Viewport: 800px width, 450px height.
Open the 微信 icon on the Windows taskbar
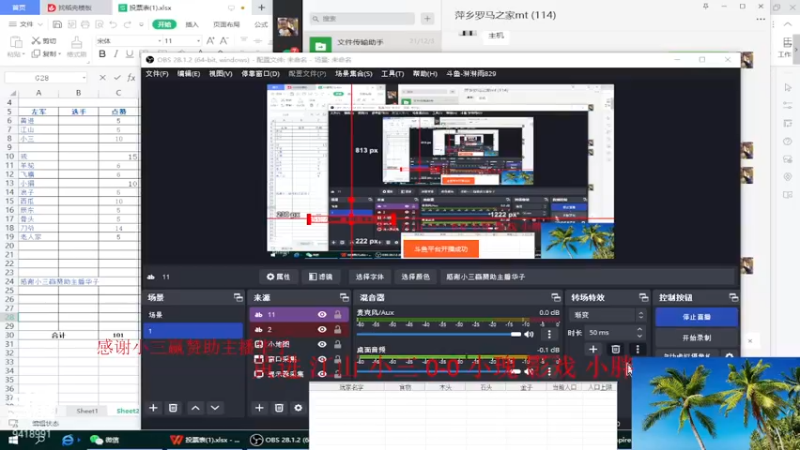click(x=105, y=440)
